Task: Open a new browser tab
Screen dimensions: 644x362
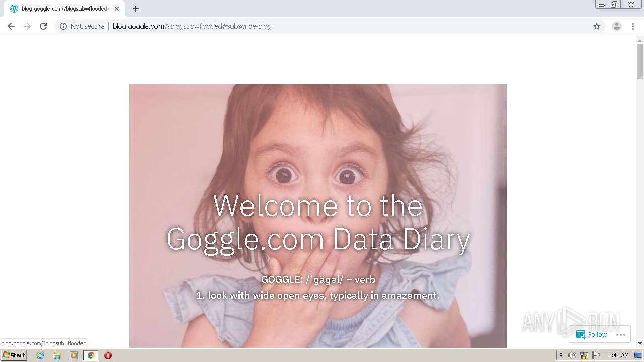Action: click(x=136, y=9)
